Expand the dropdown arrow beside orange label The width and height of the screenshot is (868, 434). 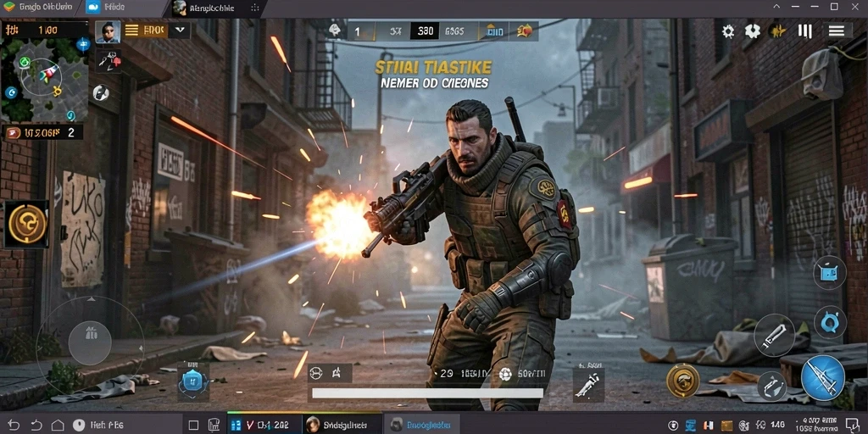[x=180, y=30]
